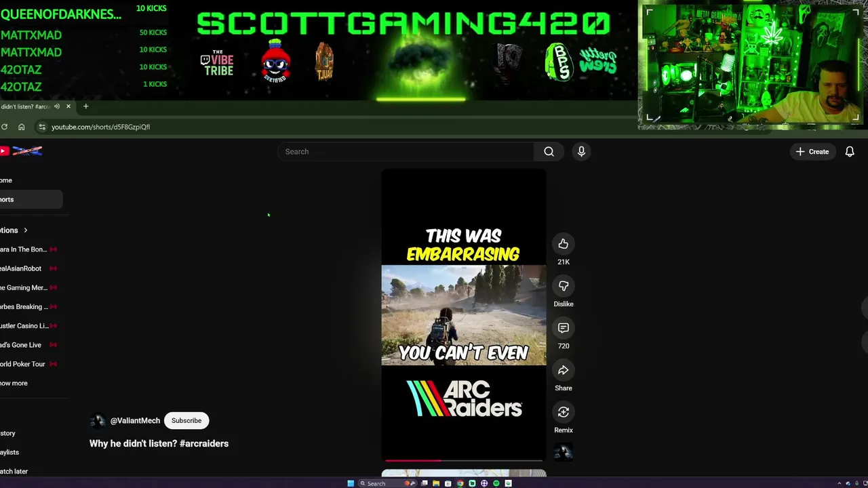Open Playlists in the sidebar
868x488 pixels.
tap(9, 452)
